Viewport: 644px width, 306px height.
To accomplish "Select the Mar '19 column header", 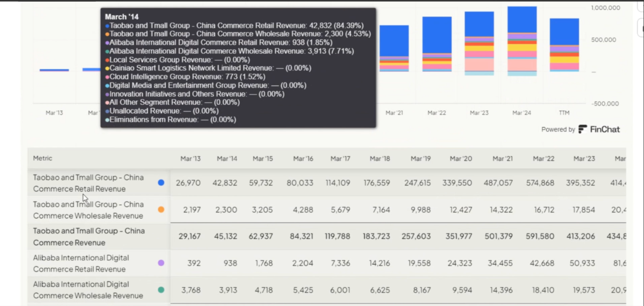I will pos(421,159).
